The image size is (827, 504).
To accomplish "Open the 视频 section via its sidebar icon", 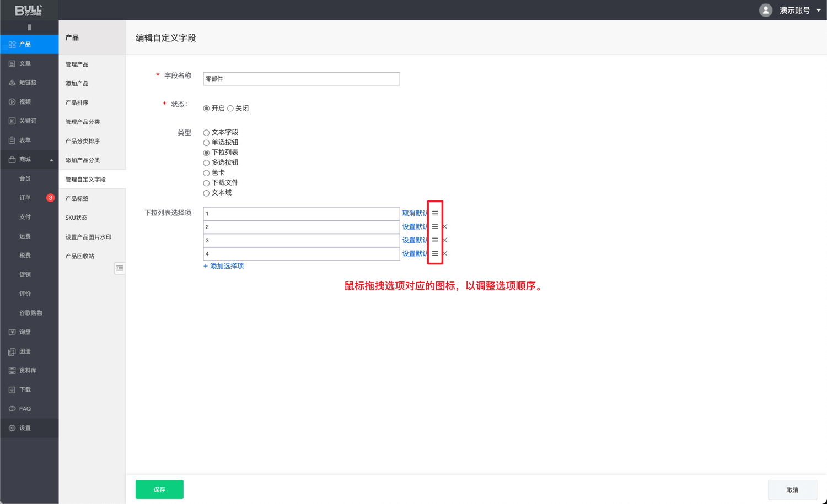I will pos(12,102).
